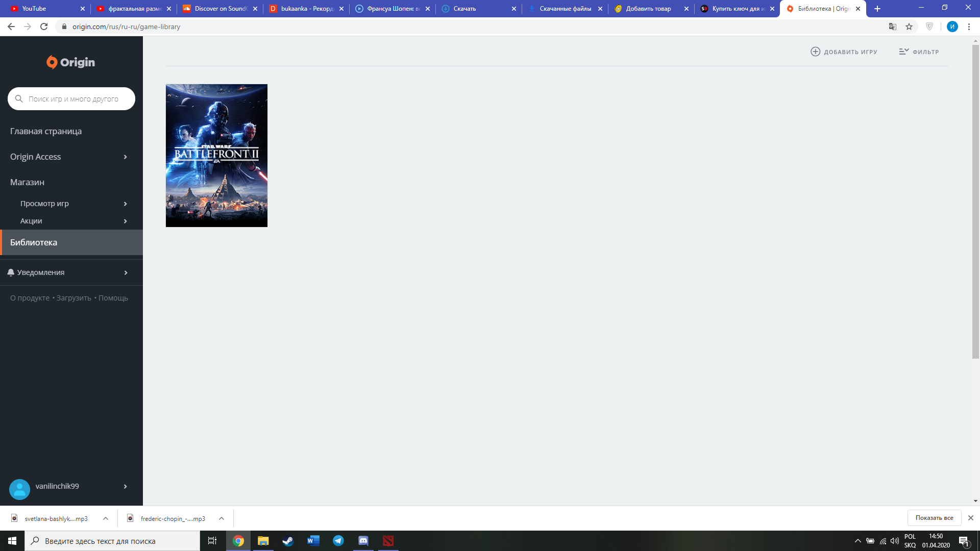Click the Google Translate icon in address bar
Viewport: 980px width, 551px height.
click(893, 27)
